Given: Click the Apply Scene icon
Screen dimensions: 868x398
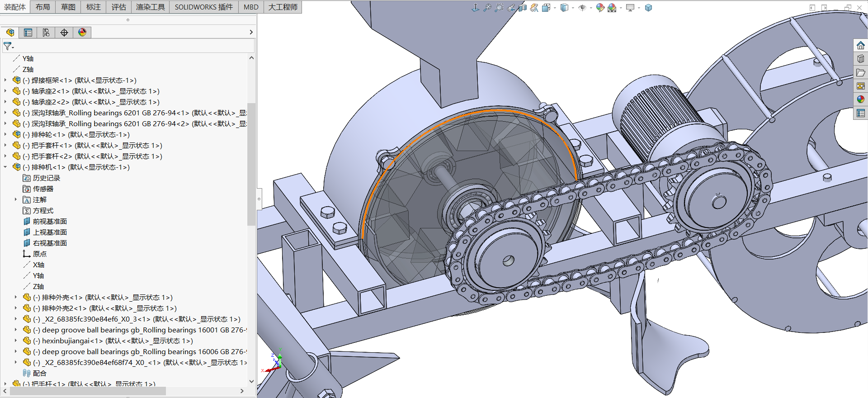Looking at the screenshot, I should (x=612, y=8).
